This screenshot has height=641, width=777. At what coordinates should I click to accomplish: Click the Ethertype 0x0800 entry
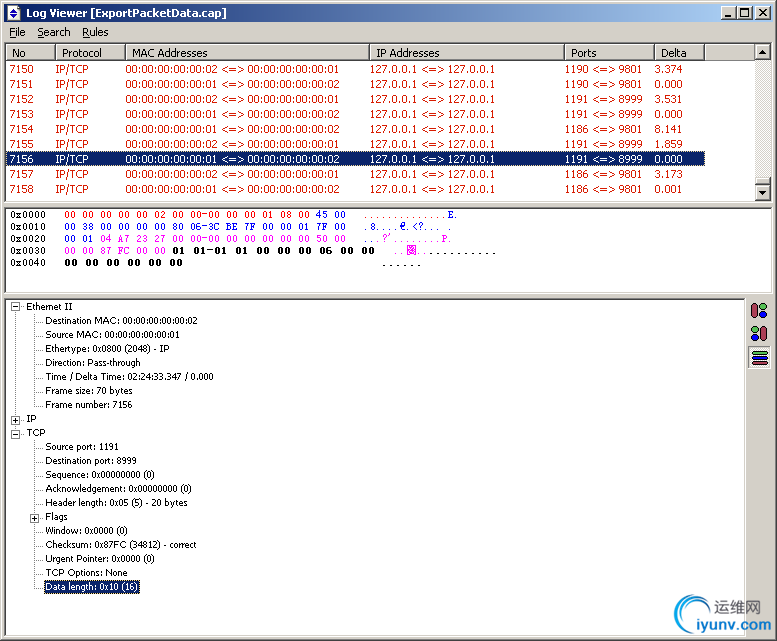(x=108, y=349)
